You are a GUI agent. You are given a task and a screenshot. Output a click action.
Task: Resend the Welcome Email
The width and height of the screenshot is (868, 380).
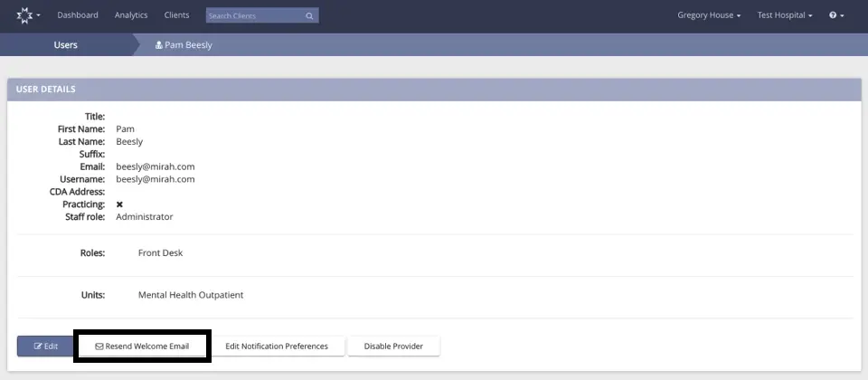142,347
